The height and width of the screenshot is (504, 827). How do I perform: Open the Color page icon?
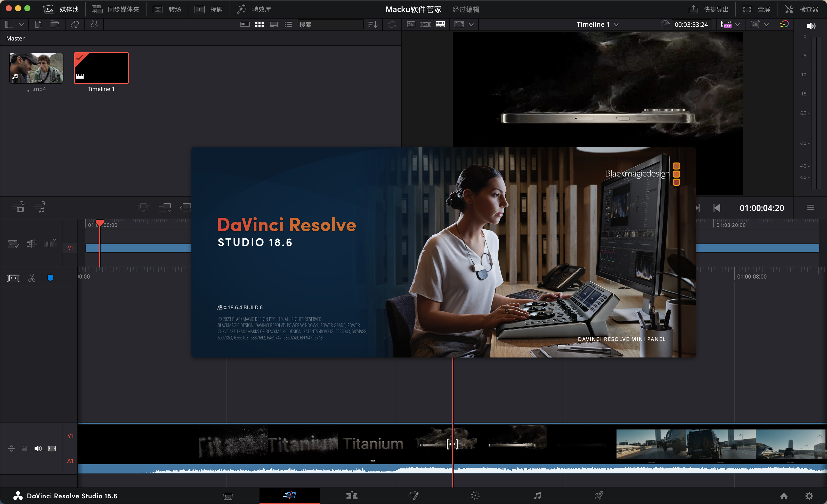(475, 495)
